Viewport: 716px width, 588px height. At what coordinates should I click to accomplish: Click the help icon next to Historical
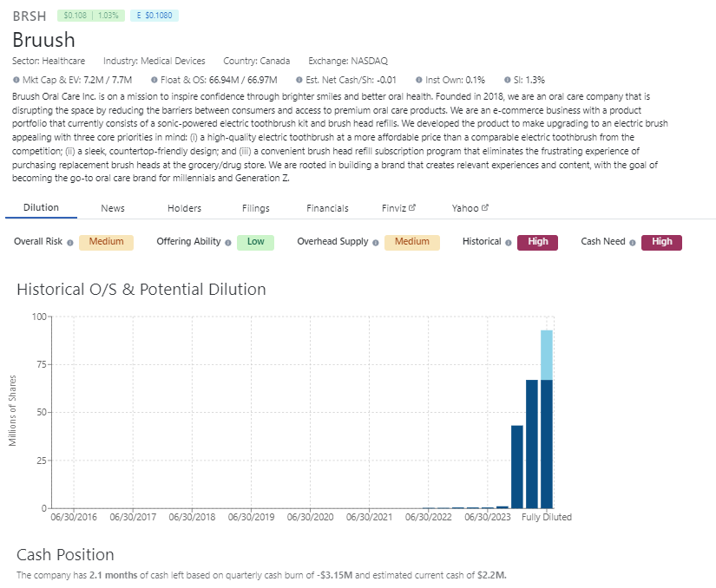(x=509, y=243)
